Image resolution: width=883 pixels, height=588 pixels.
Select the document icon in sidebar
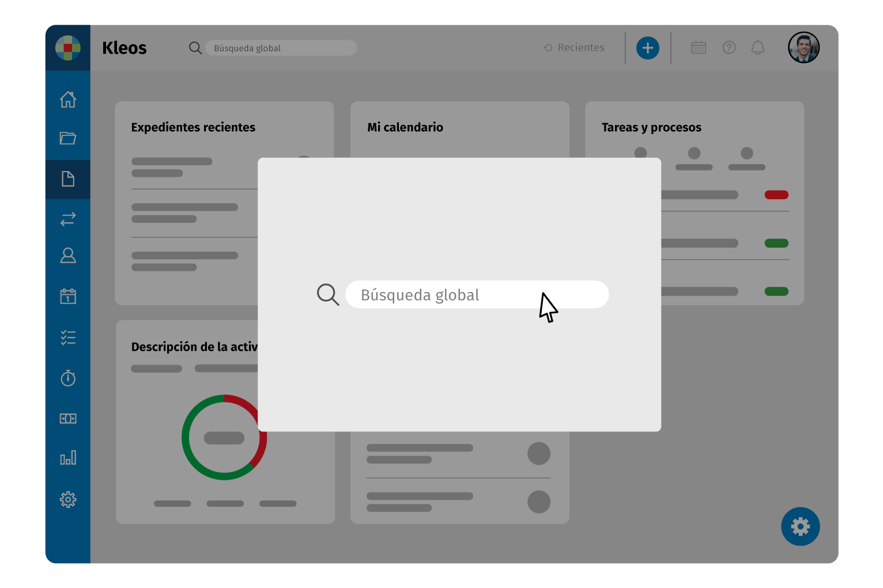[x=68, y=179]
